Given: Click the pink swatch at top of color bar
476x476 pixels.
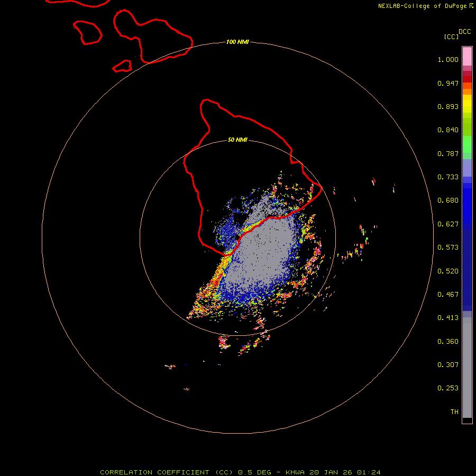Looking at the screenshot, I should point(467,57).
